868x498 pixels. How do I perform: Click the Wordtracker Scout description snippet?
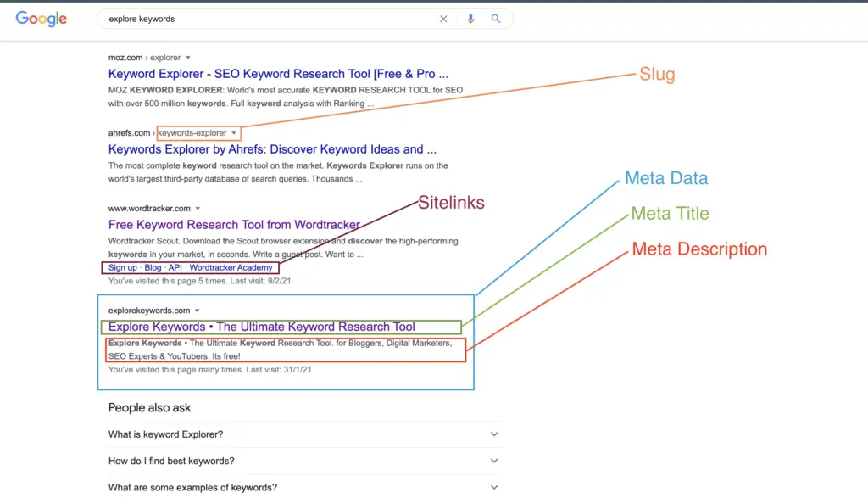click(x=283, y=248)
